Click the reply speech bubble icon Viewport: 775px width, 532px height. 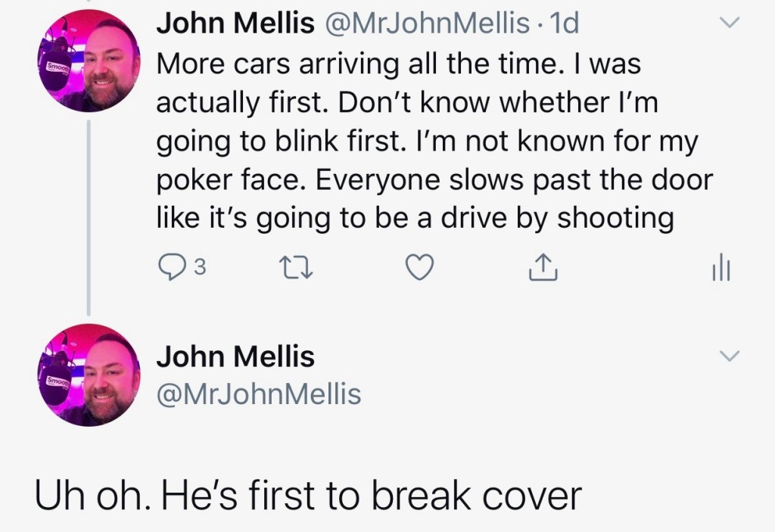(x=171, y=267)
